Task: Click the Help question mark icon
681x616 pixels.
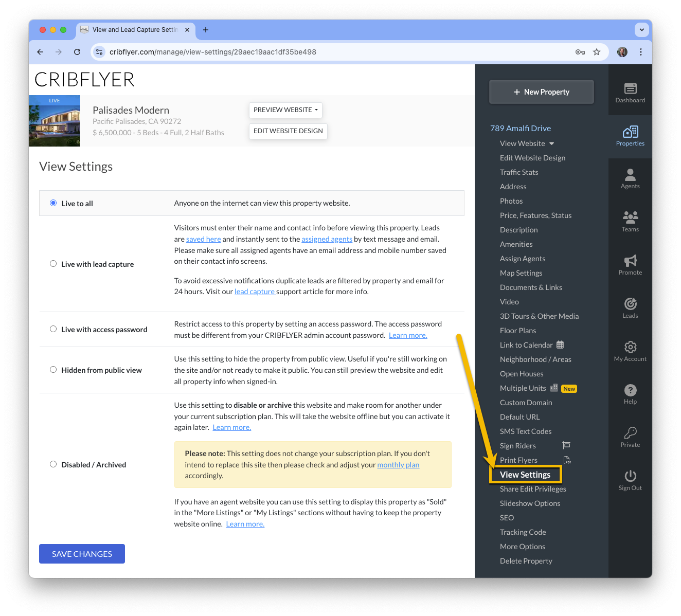Action: point(630,390)
